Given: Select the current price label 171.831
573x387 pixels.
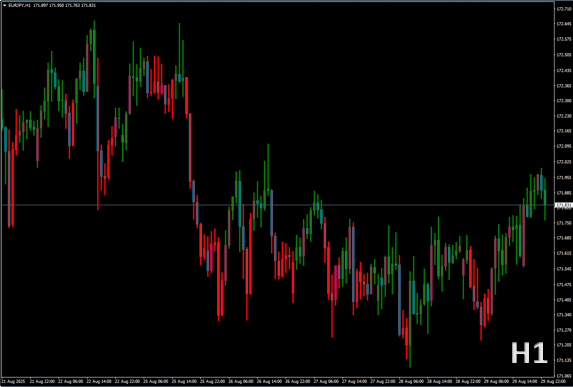Looking at the screenshot, I should (x=563, y=205).
